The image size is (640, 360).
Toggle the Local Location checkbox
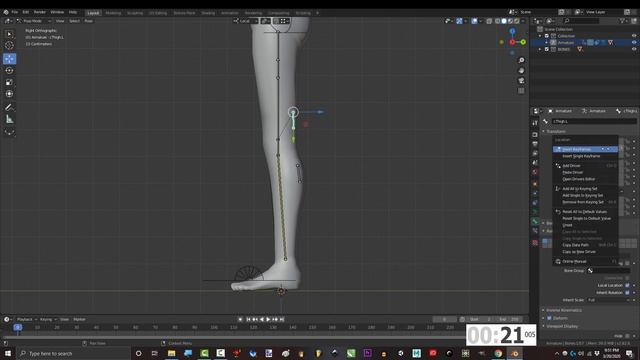(627, 285)
